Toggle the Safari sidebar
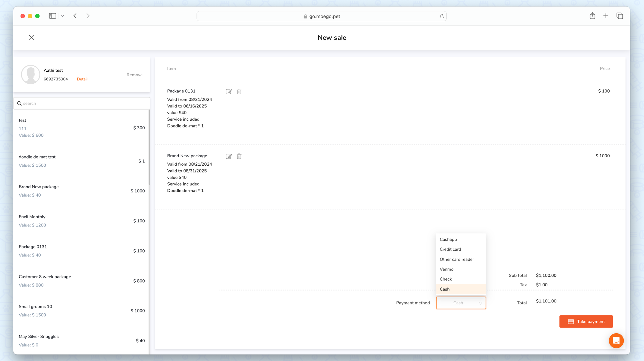This screenshot has height=361, width=644. (x=52, y=16)
